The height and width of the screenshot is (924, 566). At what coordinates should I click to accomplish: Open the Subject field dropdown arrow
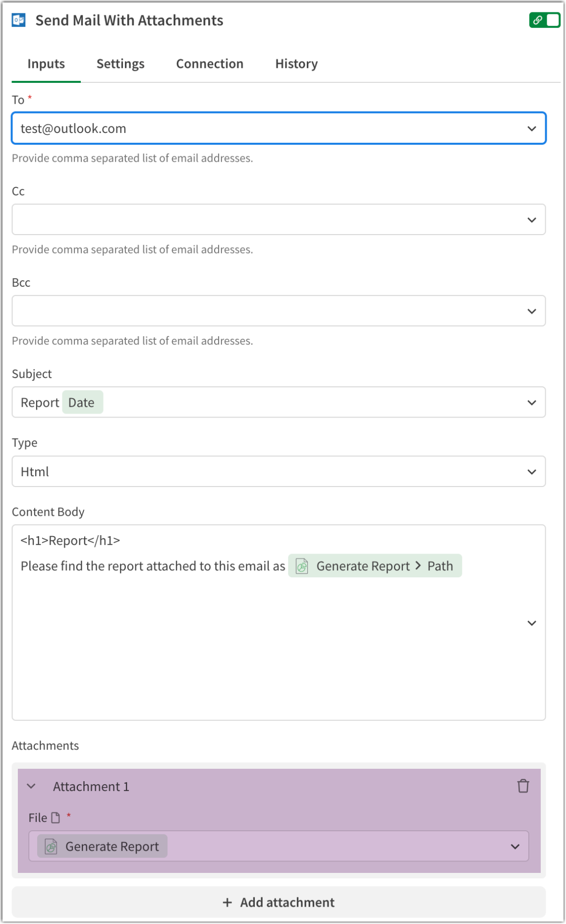point(531,403)
